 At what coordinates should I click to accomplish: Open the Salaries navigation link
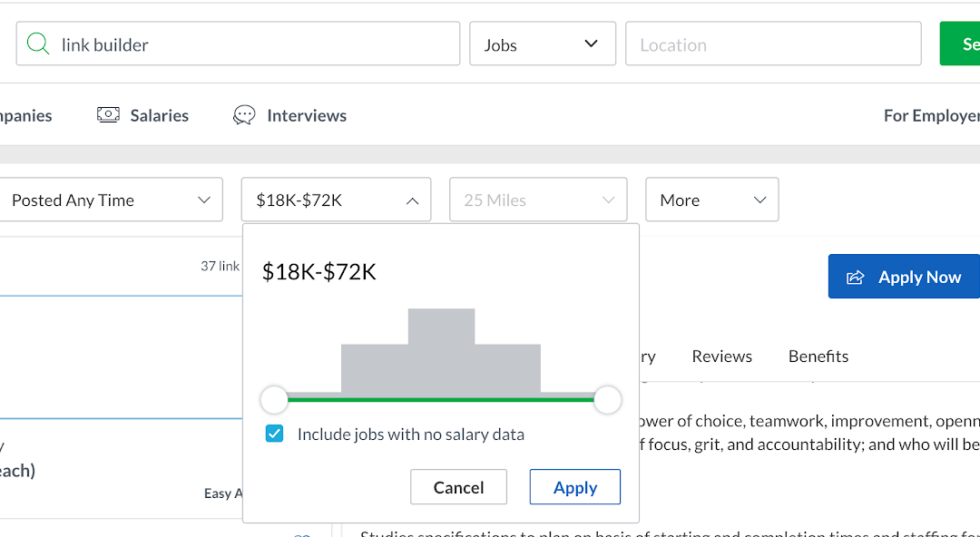coord(159,115)
